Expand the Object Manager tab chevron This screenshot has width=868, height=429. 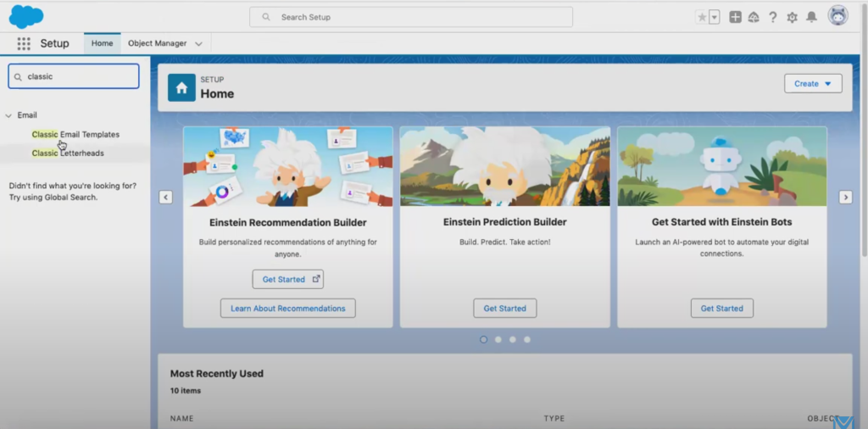tap(198, 44)
